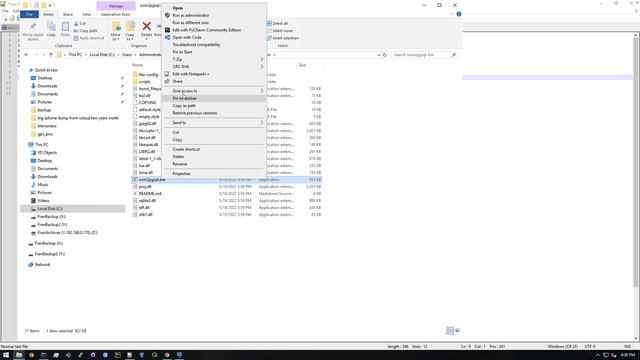This screenshot has width=640, height=360.
Task: Select This PC in the navigation pane
Action: tap(41, 144)
